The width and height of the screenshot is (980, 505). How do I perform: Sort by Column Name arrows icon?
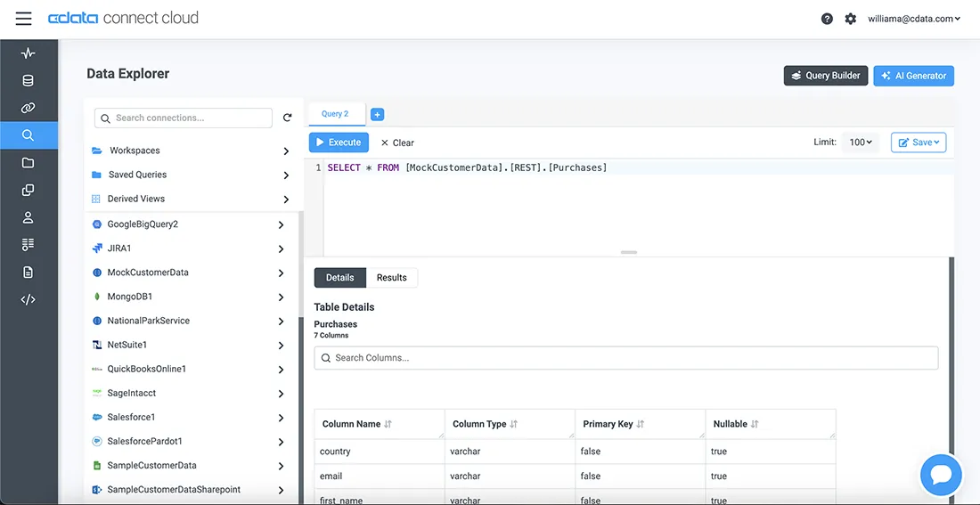[388, 424]
